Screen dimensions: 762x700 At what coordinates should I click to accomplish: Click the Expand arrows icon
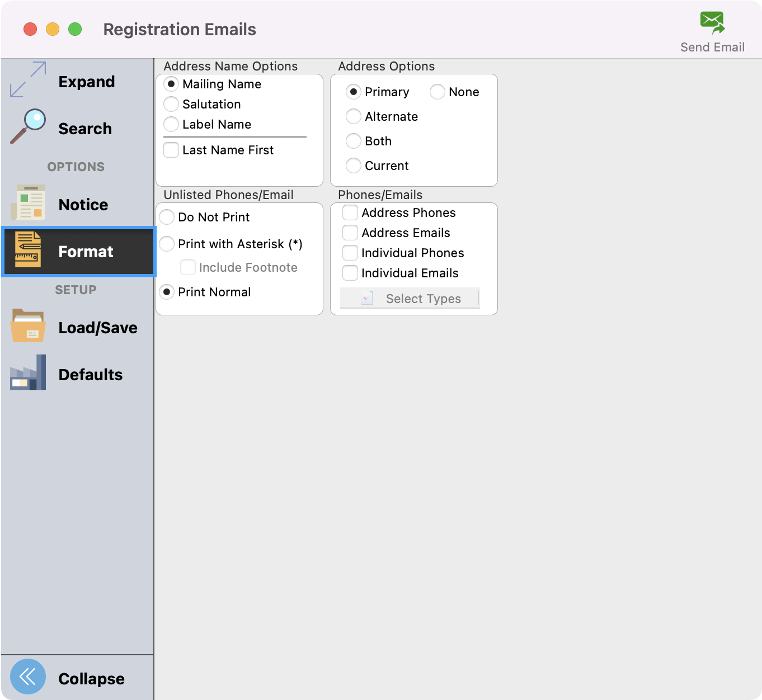coord(28,79)
